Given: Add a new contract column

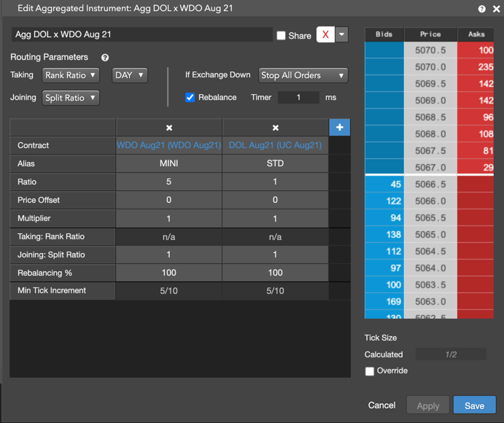Looking at the screenshot, I should pos(339,128).
